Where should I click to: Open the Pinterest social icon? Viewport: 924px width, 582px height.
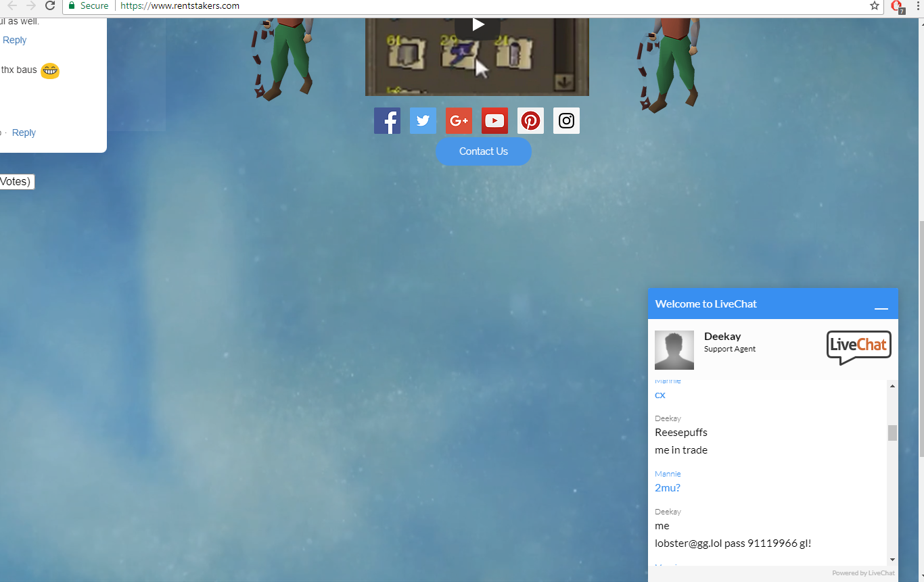coord(530,121)
